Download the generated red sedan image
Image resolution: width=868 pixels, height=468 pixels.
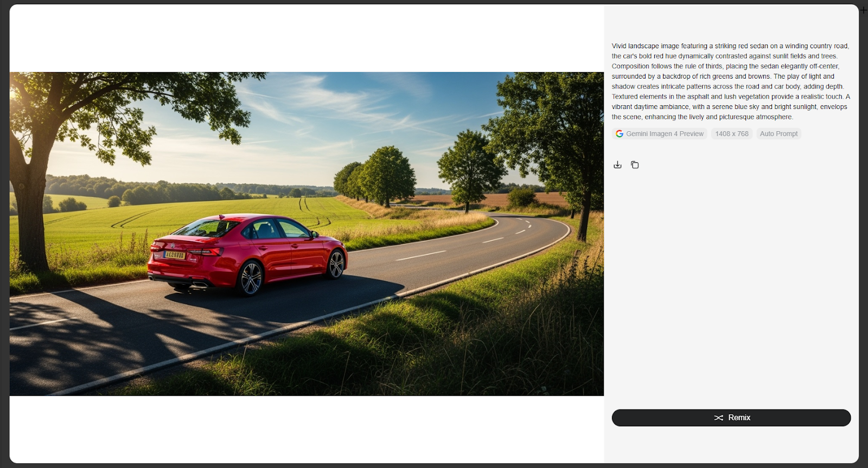[x=617, y=165]
